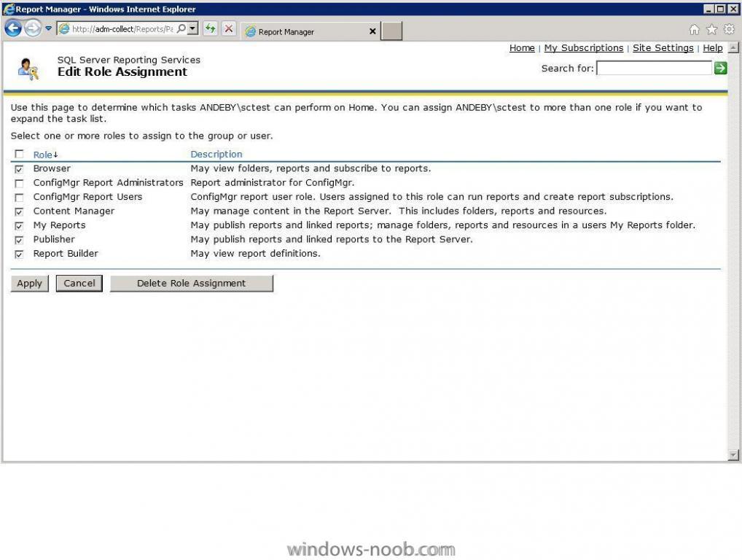Screen dimensions: 742x560
Task: Uncheck the My Reports checkbox
Action: tap(19, 226)
